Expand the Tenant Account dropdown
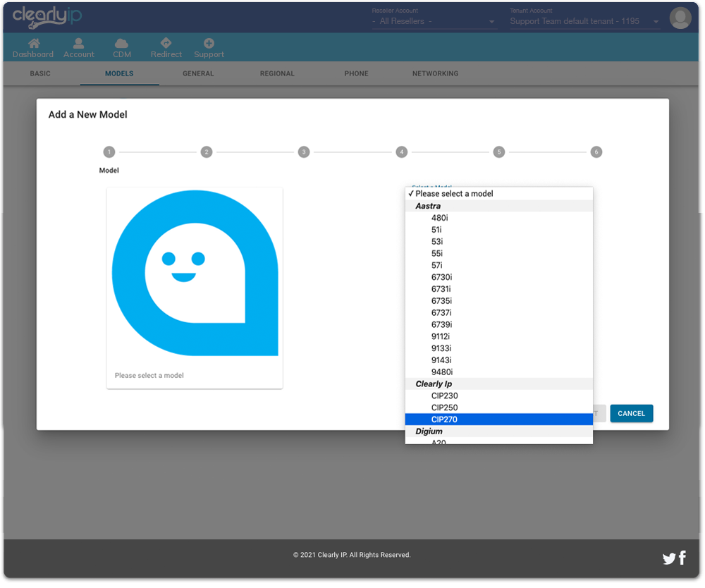705x588 pixels. tap(584, 22)
